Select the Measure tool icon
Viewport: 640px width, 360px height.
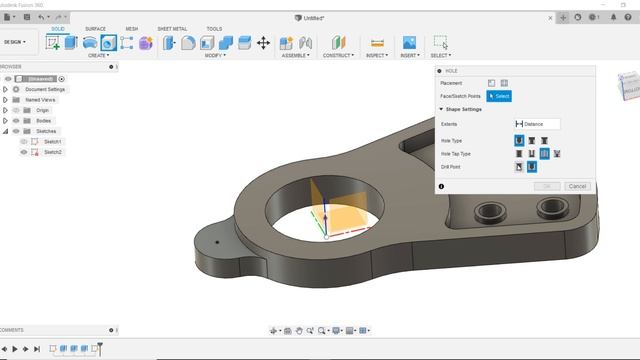(x=377, y=42)
